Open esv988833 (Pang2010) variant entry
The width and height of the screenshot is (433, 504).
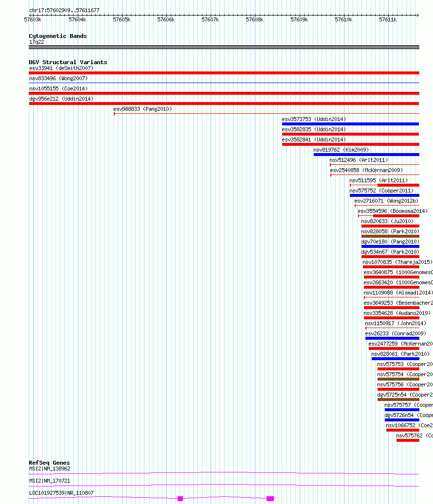pos(143,109)
